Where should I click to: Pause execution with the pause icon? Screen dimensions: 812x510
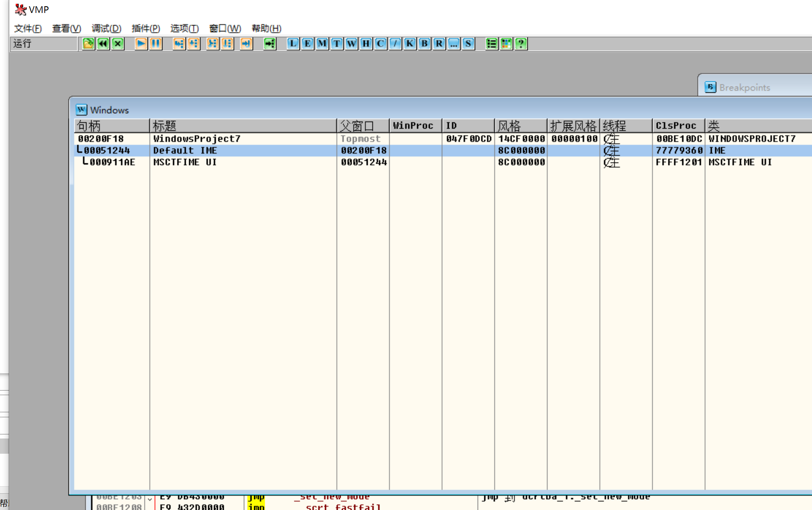click(x=156, y=43)
